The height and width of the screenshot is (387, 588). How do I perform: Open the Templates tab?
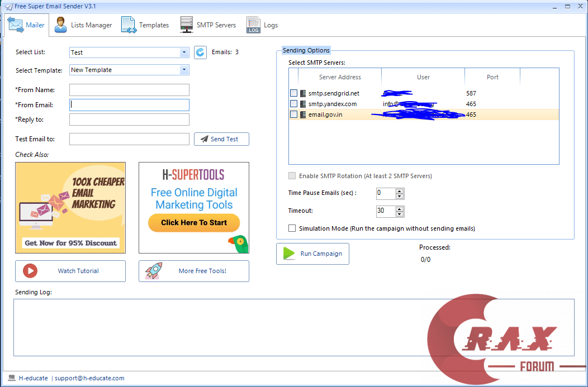(145, 25)
